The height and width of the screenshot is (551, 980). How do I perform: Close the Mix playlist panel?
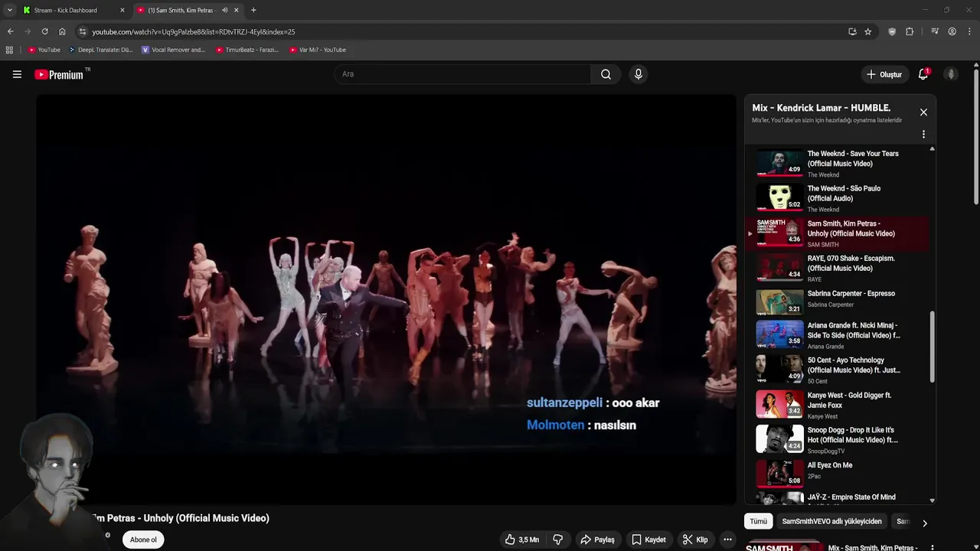point(923,112)
